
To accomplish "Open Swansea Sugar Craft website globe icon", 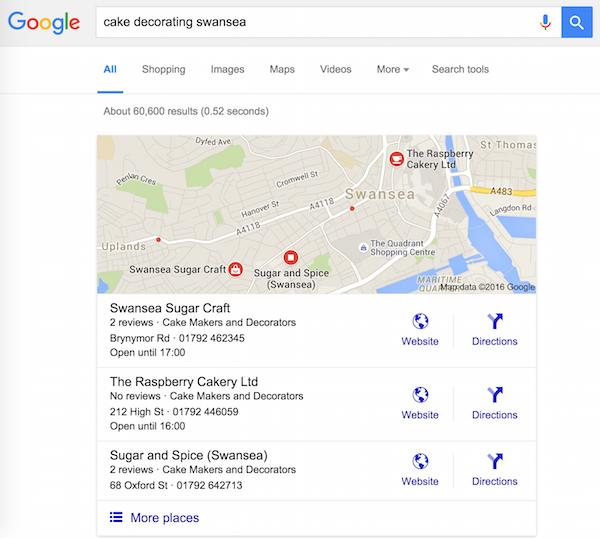I will pyautogui.click(x=420, y=322).
